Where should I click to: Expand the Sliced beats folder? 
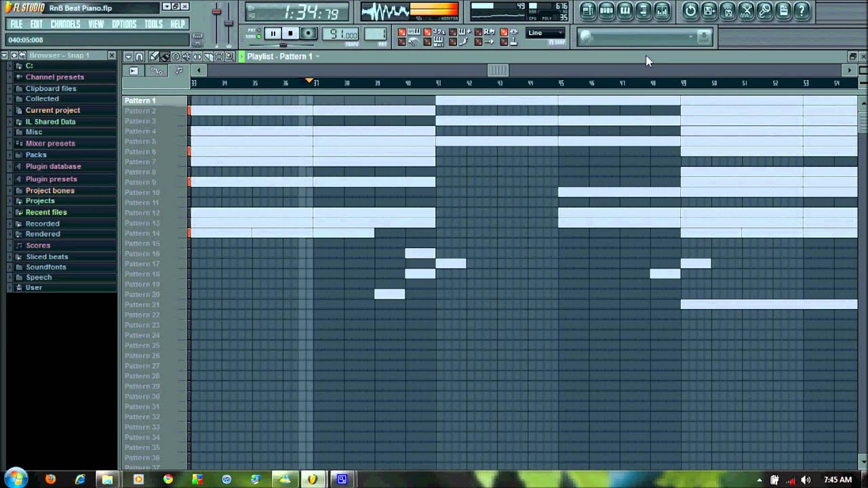(x=9, y=257)
